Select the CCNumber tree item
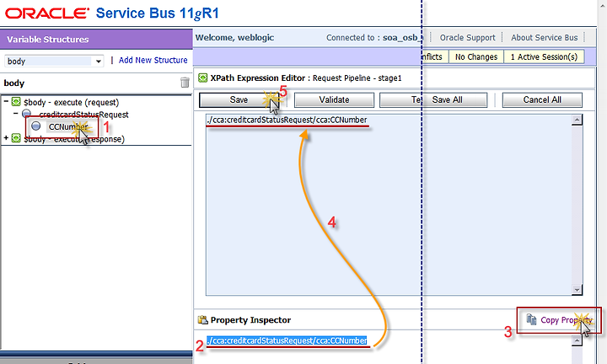The width and height of the screenshot is (607, 364). (x=68, y=126)
